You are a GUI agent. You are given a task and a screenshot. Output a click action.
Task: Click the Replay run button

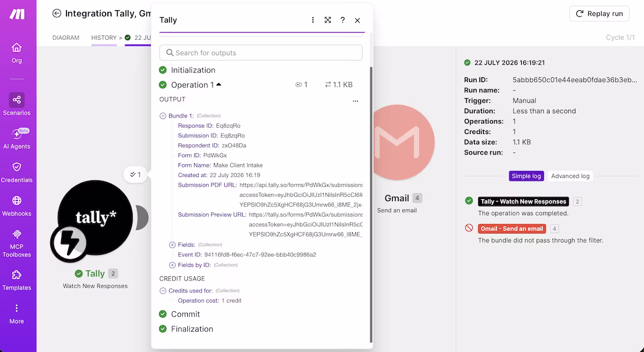click(x=599, y=13)
